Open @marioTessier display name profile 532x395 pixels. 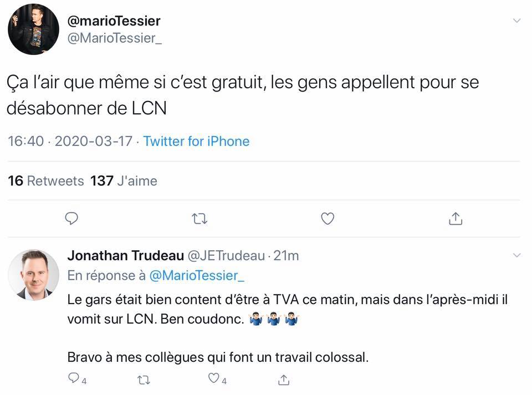(114, 21)
